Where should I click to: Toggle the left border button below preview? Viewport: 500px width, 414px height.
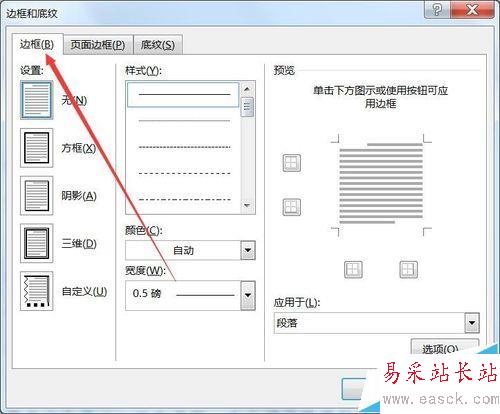pyautogui.click(x=353, y=269)
